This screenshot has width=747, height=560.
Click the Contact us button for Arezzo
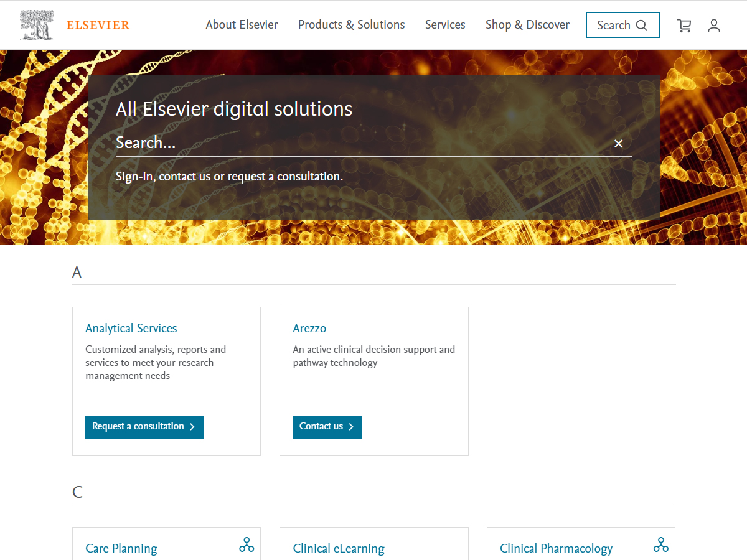coord(327,427)
